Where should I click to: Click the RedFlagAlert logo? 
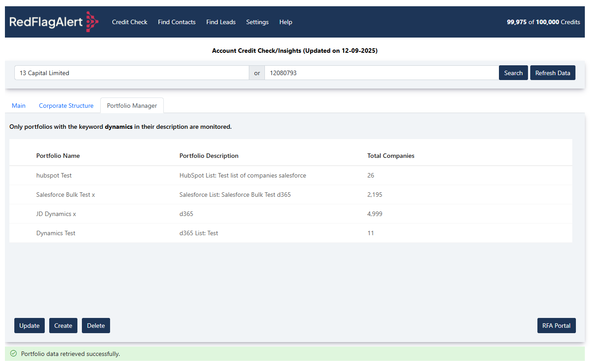(54, 22)
